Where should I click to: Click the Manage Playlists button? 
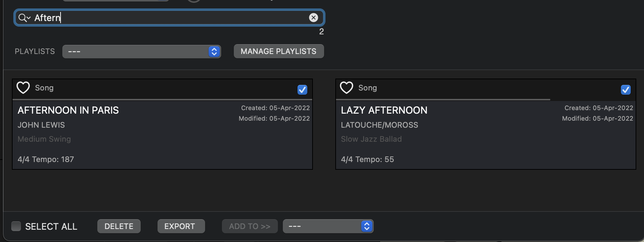tap(279, 51)
